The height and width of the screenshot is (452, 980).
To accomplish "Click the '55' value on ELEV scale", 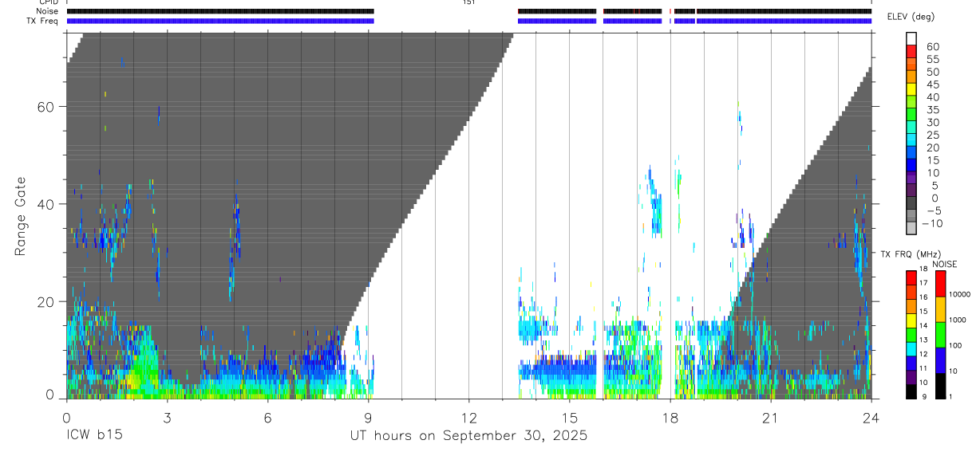I will point(932,59).
